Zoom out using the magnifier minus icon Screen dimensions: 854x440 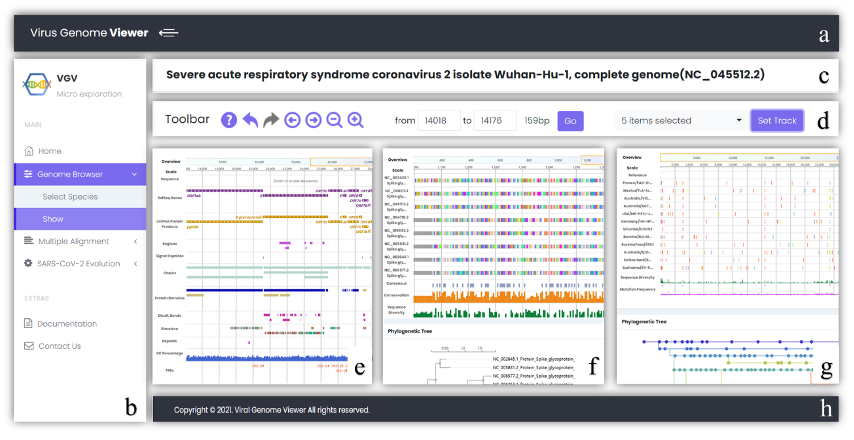click(334, 120)
